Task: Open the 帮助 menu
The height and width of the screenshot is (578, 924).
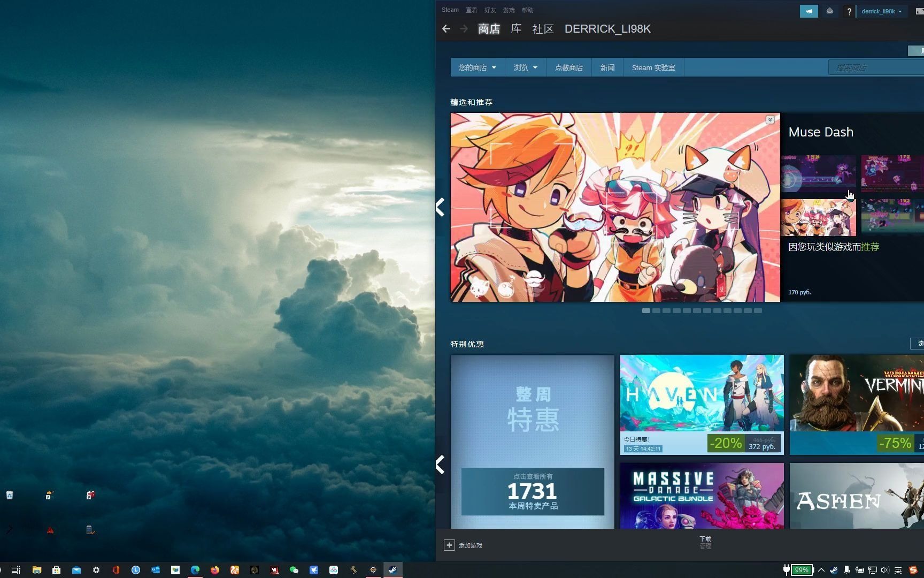Action: pyautogui.click(x=527, y=10)
